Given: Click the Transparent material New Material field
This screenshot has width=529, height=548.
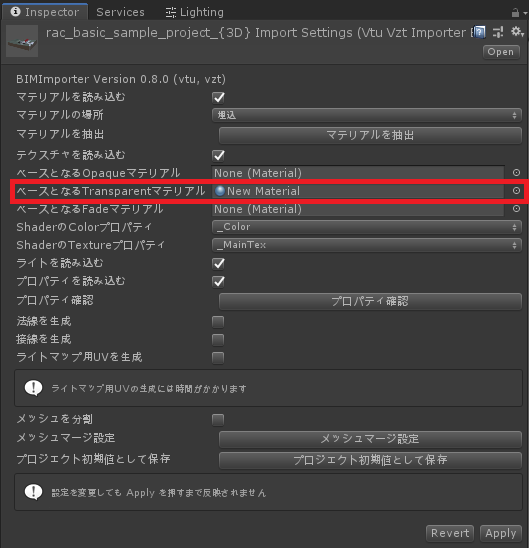Looking at the screenshot, I should 358,191.
